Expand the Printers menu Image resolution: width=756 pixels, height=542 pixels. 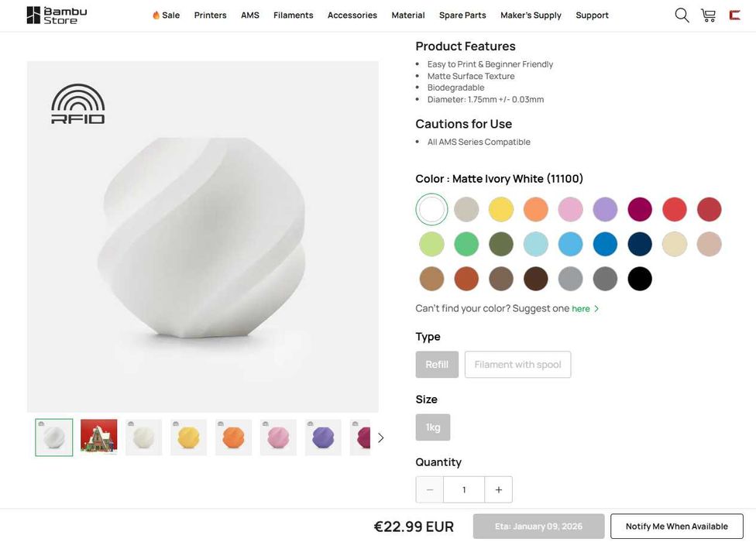[210, 15]
